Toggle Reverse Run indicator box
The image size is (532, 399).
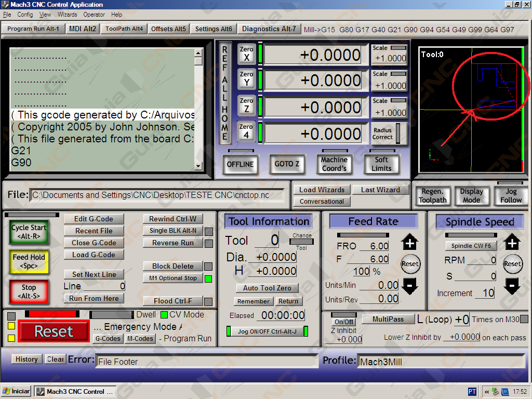[x=209, y=244]
